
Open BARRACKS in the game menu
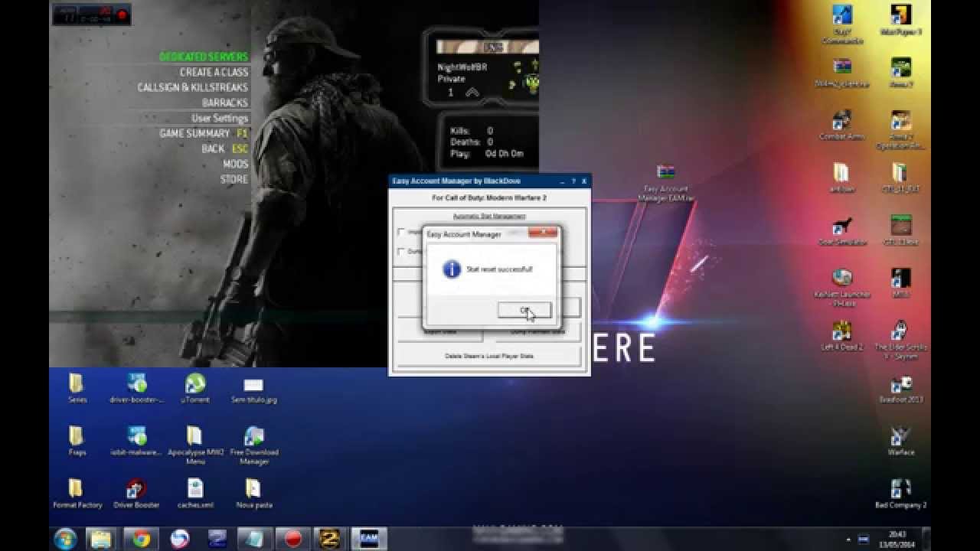pos(225,103)
